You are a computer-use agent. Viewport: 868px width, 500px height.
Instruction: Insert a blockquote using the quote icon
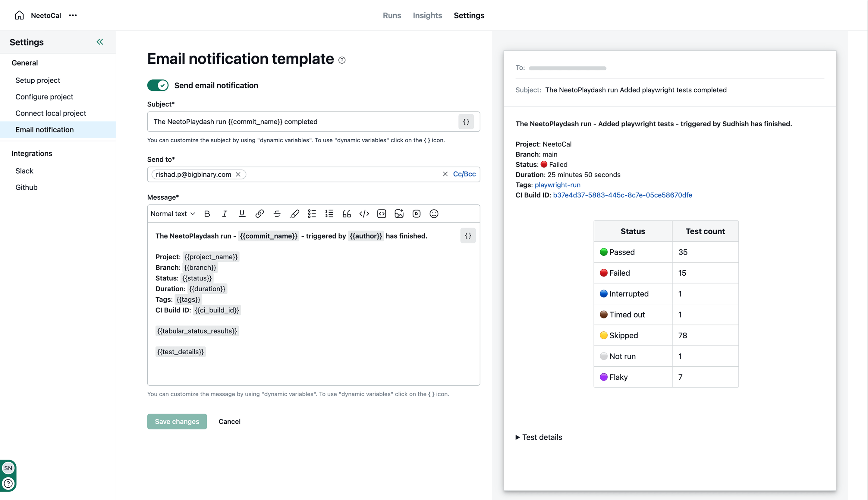tap(347, 214)
